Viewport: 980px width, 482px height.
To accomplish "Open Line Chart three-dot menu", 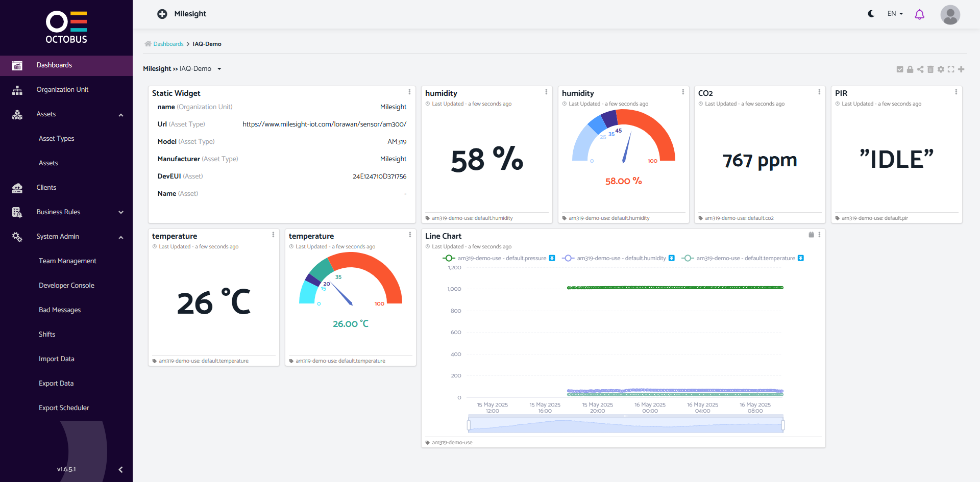I will click(x=819, y=235).
